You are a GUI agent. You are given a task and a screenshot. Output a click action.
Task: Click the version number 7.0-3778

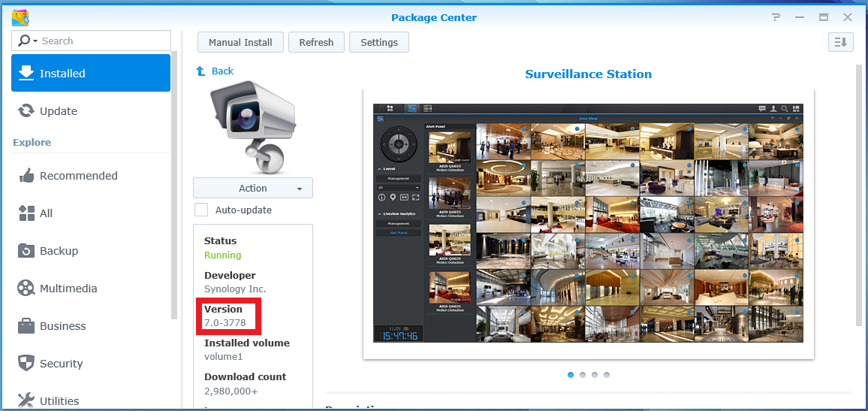coord(225,323)
